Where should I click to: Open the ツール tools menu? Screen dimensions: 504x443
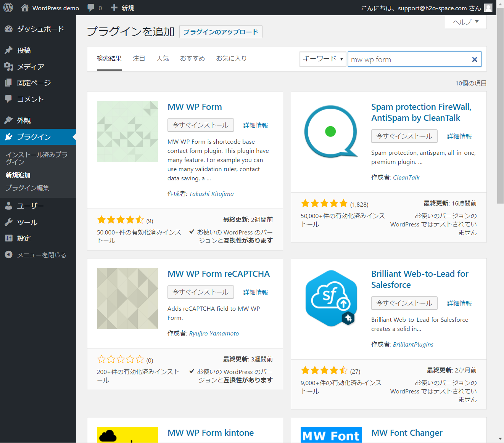click(27, 222)
